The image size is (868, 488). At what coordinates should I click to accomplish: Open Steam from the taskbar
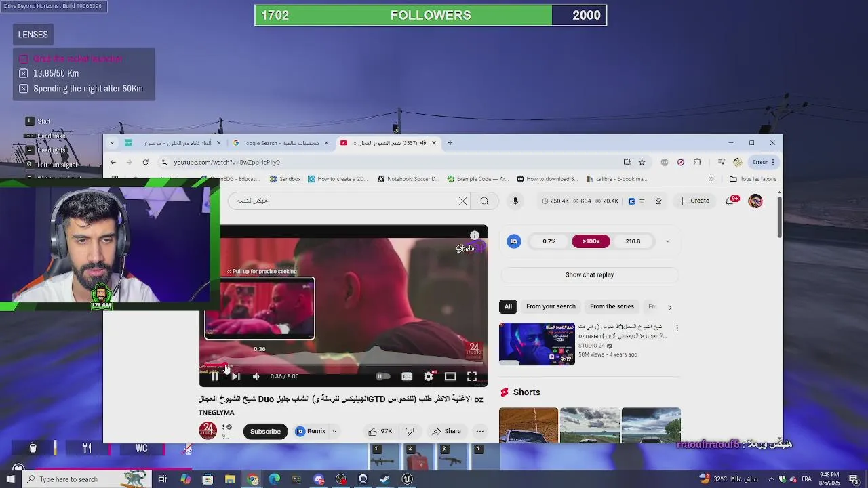tap(384, 479)
